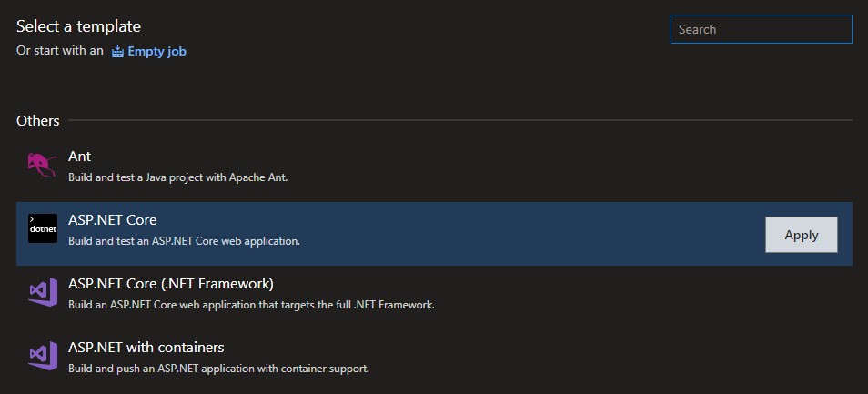Click 'Build and push an ASP.NET application' description

pyautogui.click(x=218, y=369)
